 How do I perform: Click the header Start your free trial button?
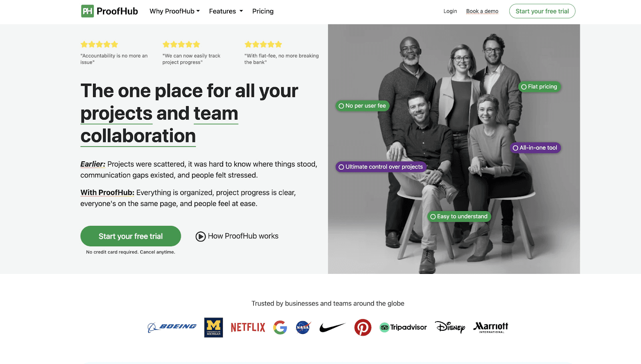pos(542,11)
